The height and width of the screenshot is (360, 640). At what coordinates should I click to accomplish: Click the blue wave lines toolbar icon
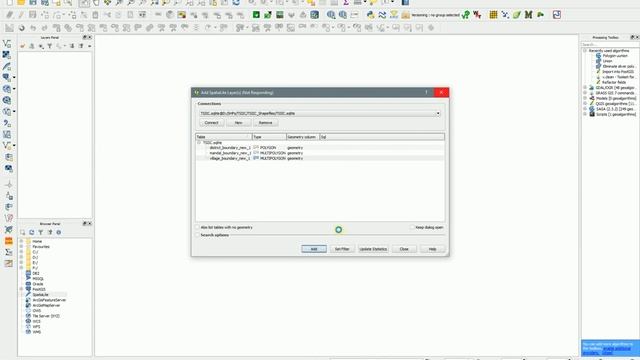[382, 15]
